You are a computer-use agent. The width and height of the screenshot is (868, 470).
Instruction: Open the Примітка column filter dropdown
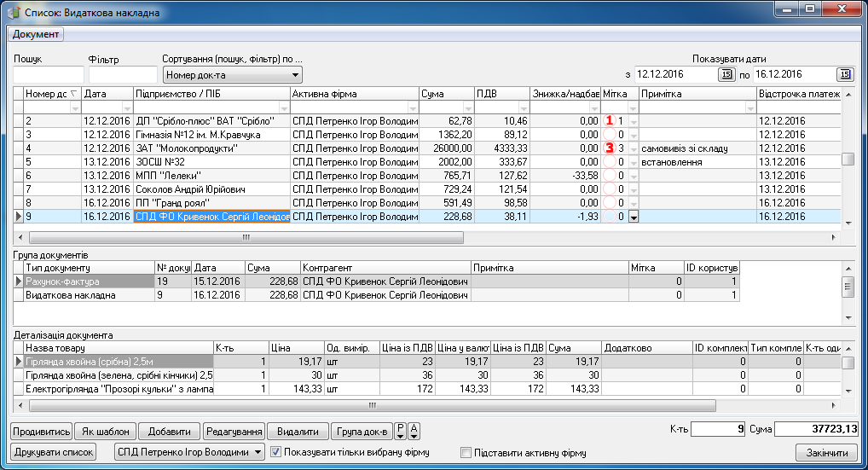[749, 107]
